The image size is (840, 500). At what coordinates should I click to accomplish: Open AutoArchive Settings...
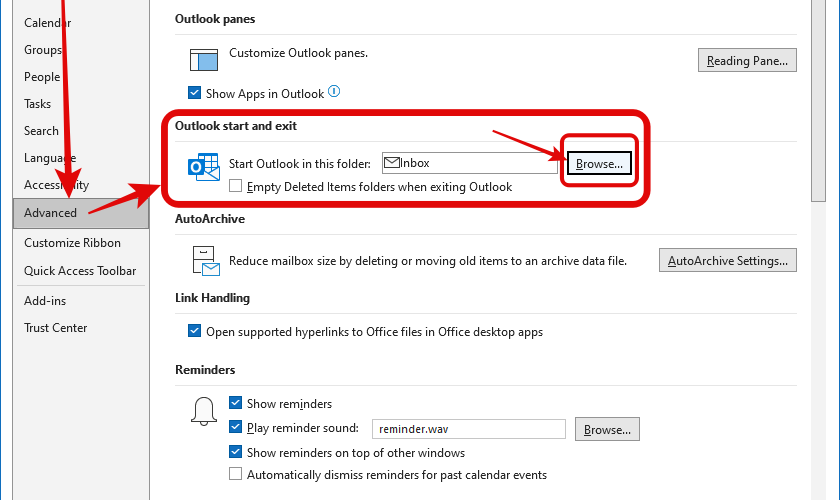(728, 260)
